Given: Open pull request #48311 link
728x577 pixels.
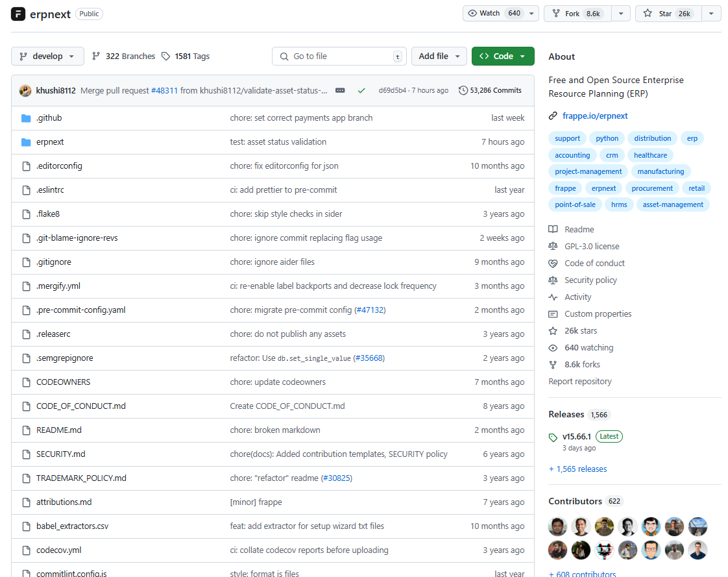Looking at the screenshot, I should tap(164, 91).
